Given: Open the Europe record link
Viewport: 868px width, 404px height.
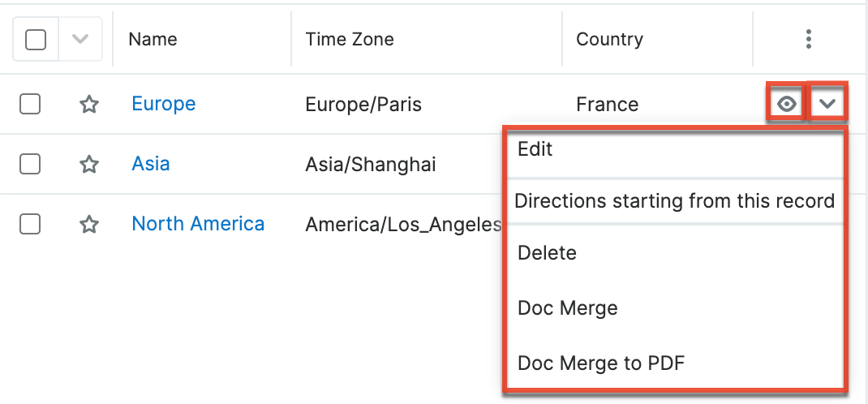Looking at the screenshot, I should pos(164,104).
